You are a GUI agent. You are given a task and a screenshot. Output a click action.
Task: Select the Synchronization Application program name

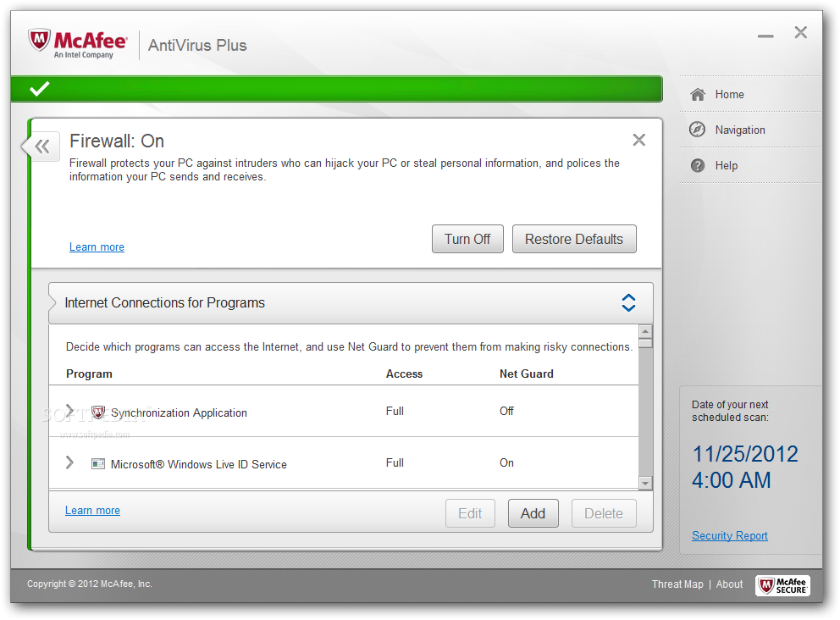pos(179,412)
